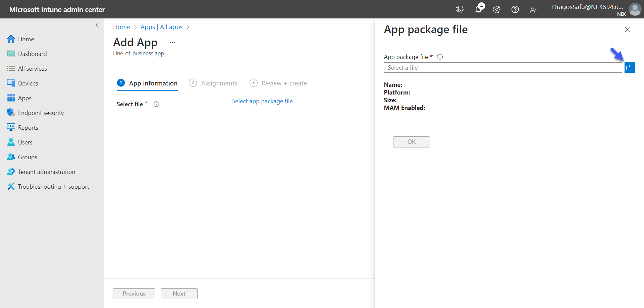Click the OK button
644x308 pixels.
point(412,142)
